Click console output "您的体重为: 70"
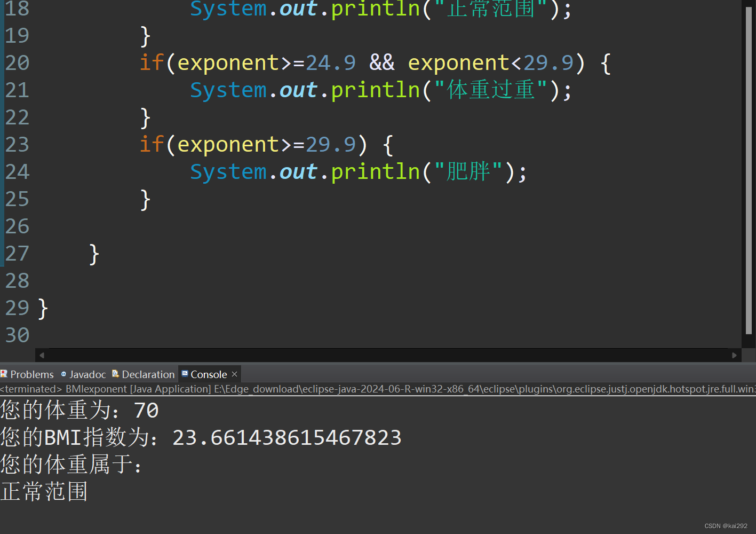The image size is (756, 534). [79, 410]
